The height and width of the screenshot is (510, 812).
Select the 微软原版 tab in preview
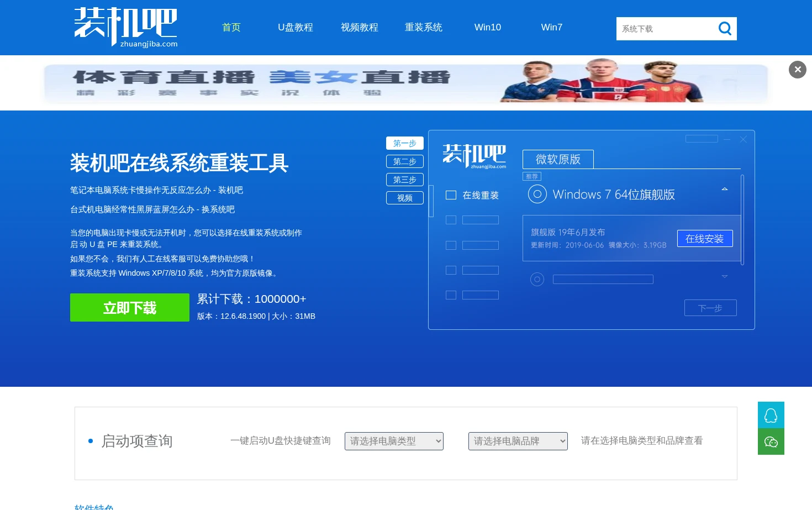coord(558,159)
